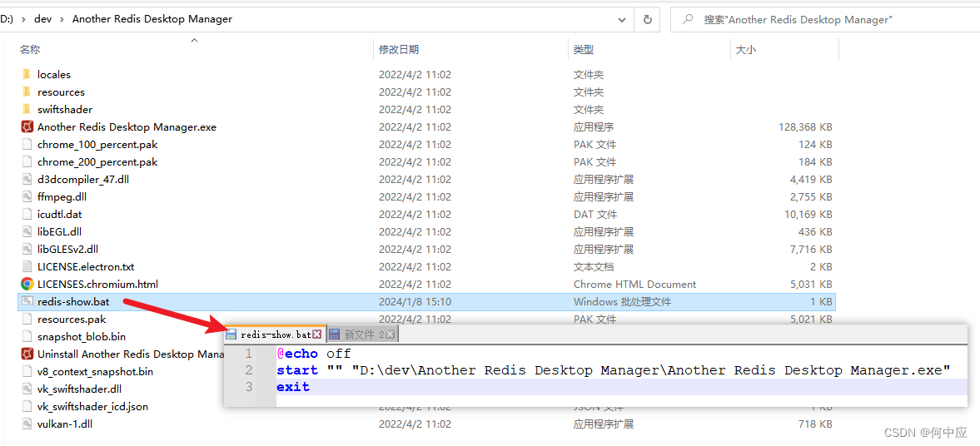Click vk_swiftshader.dll file icon
The width and height of the screenshot is (980, 446).
click(27, 389)
